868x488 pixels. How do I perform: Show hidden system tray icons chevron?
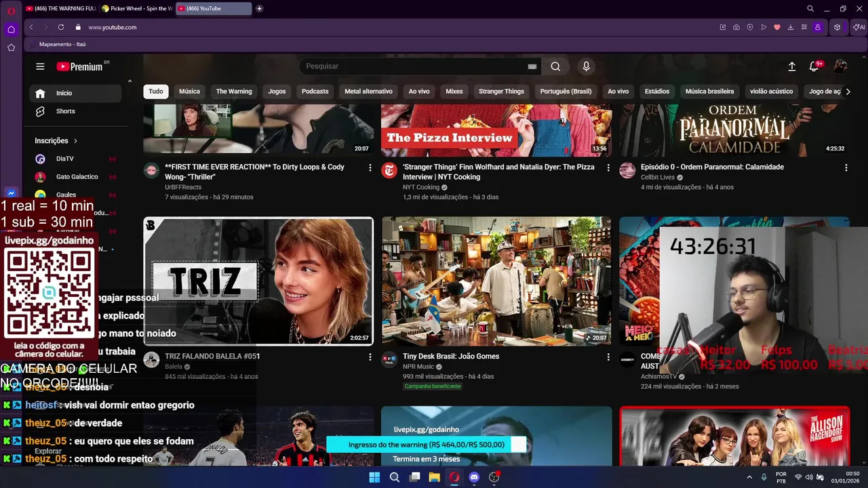[x=749, y=477]
